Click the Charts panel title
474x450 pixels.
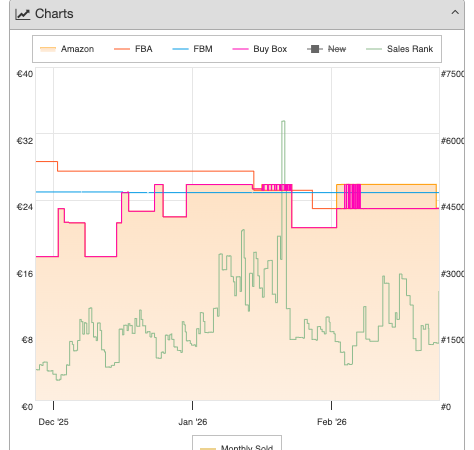pos(54,14)
